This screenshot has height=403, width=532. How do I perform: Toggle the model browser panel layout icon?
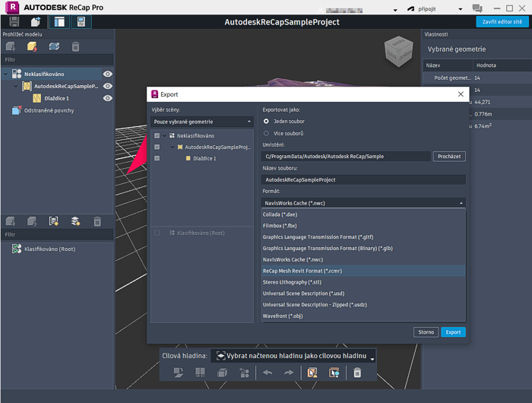59,22
